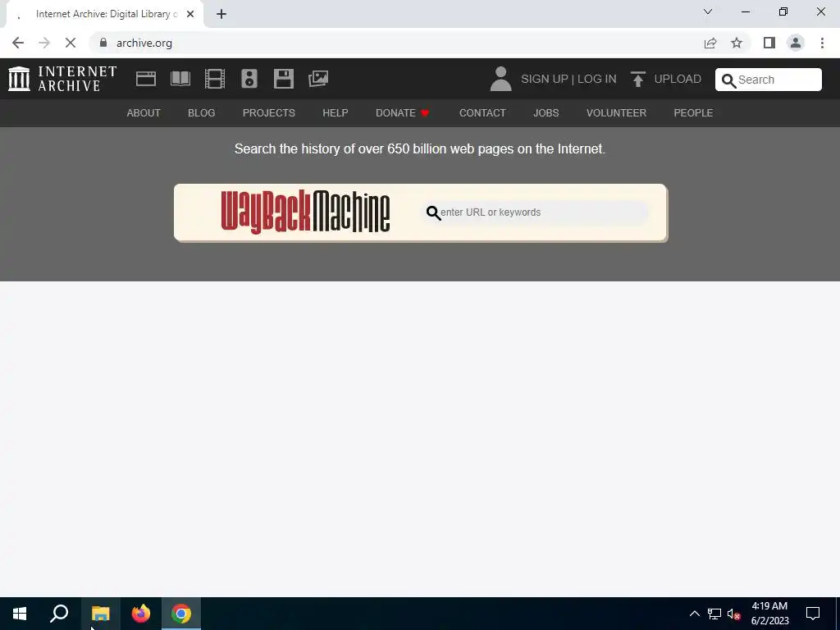This screenshot has height=630, width=840.
Task: Click the user avatar icon
Action: point(501,79)
